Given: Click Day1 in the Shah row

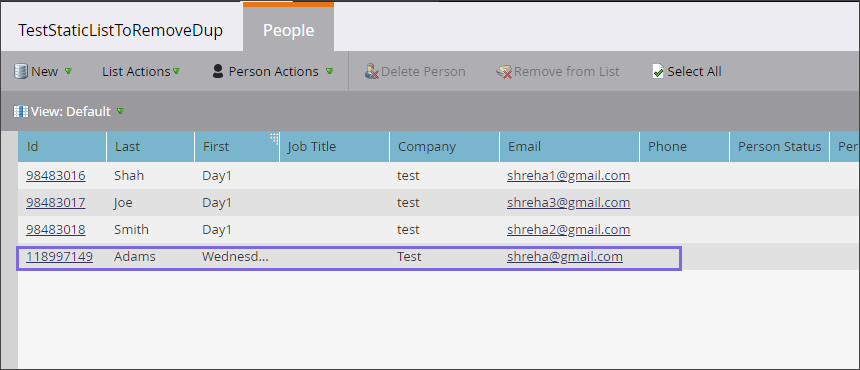Looking at the screenshot, I should [x=217, y=176].
